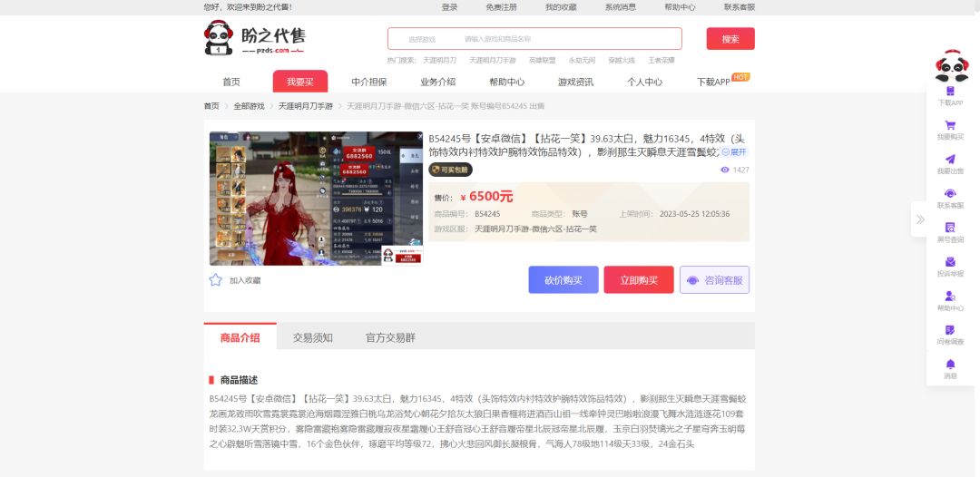Click 联系客服 in the top bar
980x477 pixels.
[x=740, y=7]
